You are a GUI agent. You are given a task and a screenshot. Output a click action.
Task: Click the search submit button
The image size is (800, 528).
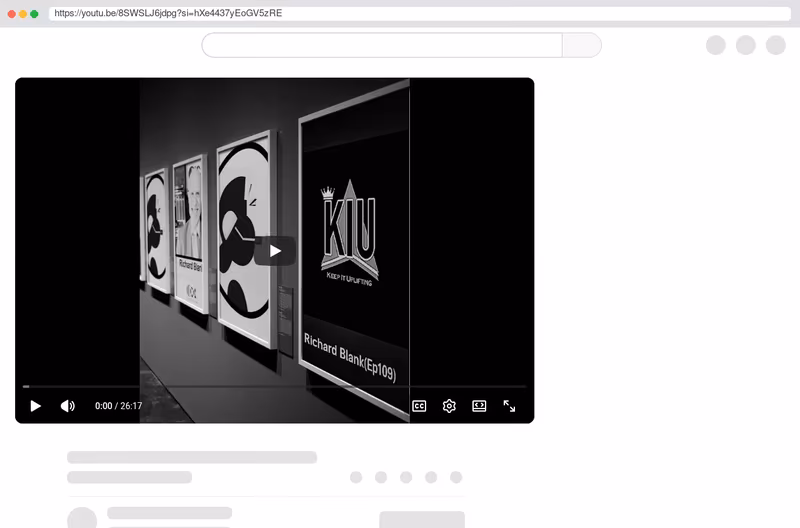[x=582, y=45]
